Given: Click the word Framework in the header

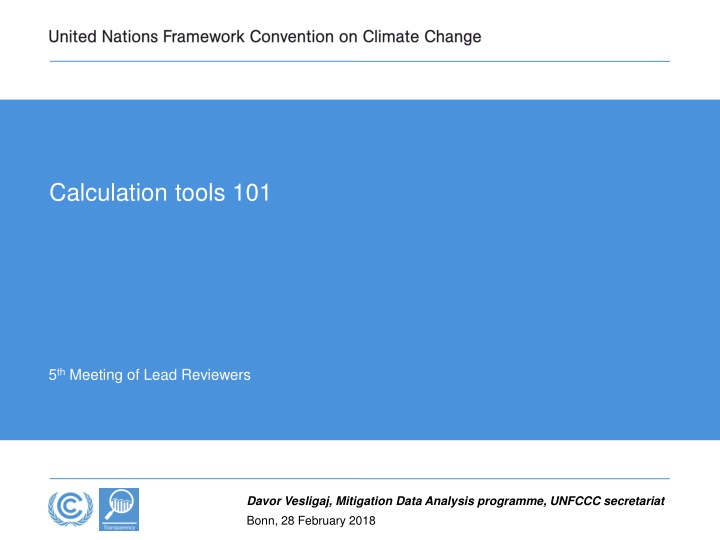Looking at the screenshot, I should click(x=204, y=37).
